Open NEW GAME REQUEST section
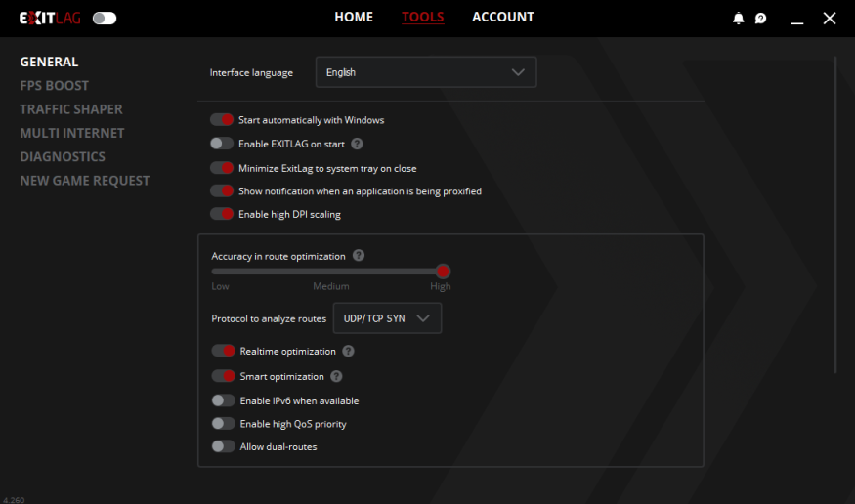This screenshot has height=504, width=855. (84, 181)
